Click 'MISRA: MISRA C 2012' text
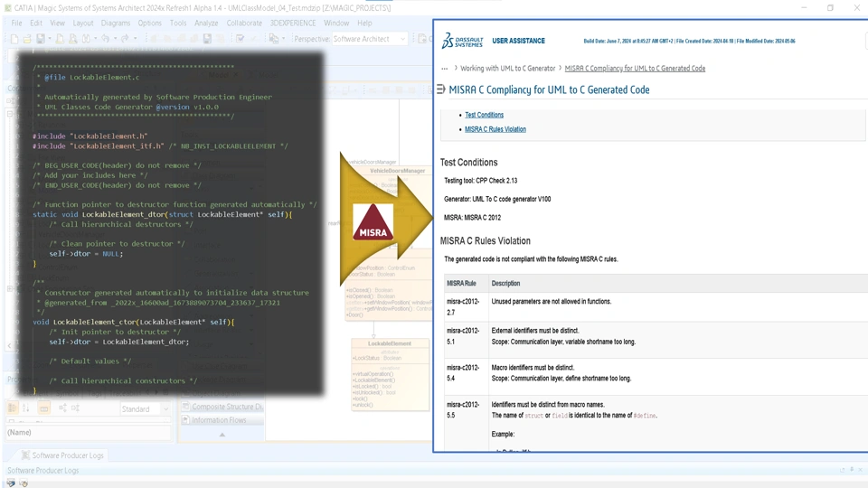The height and width of the screenshot is (488, 868). (x=472, y=218)
